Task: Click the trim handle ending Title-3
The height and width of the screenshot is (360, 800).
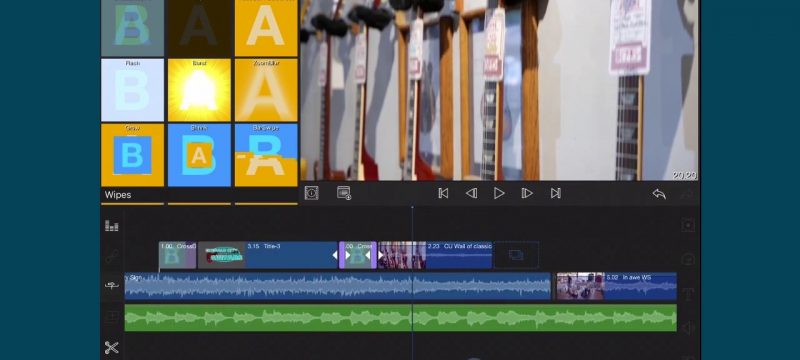Action: tap(335, 254)
